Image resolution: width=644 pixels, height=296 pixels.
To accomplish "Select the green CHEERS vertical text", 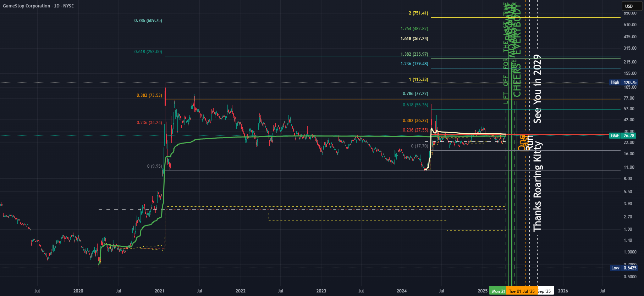I will click(x=517, y=80).
